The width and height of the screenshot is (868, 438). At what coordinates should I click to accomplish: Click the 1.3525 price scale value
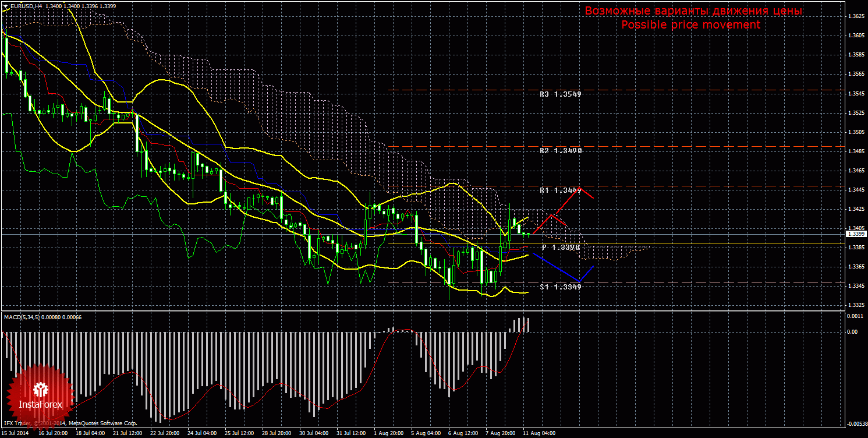[x=855, y=112]
